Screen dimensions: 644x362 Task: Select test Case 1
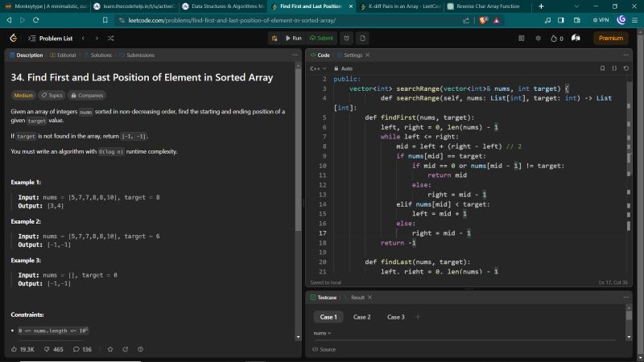[x=328, y=317]
